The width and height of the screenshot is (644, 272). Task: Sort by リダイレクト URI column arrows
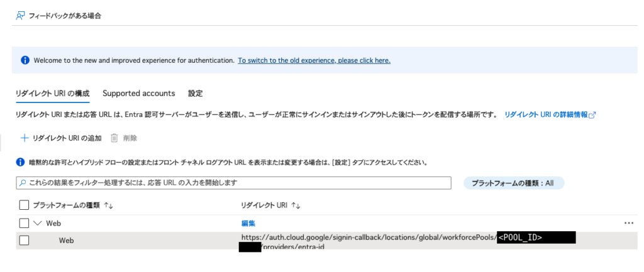pos(296,205)
